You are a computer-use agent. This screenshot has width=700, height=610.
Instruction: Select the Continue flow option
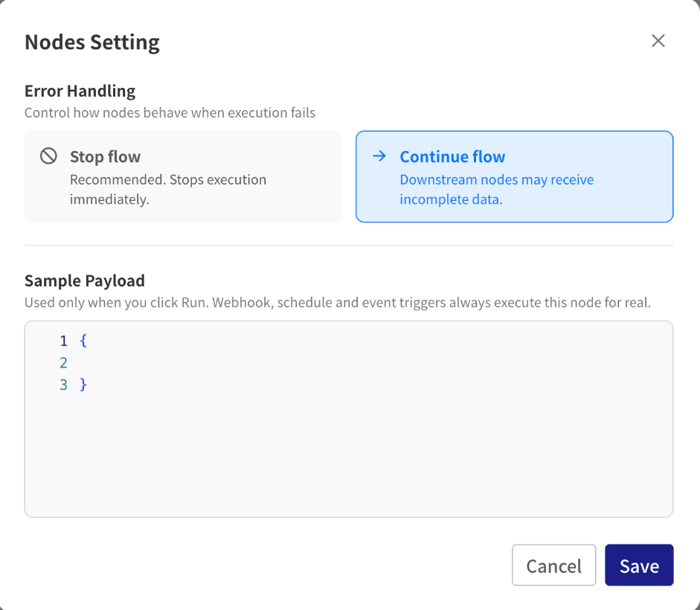514,176
